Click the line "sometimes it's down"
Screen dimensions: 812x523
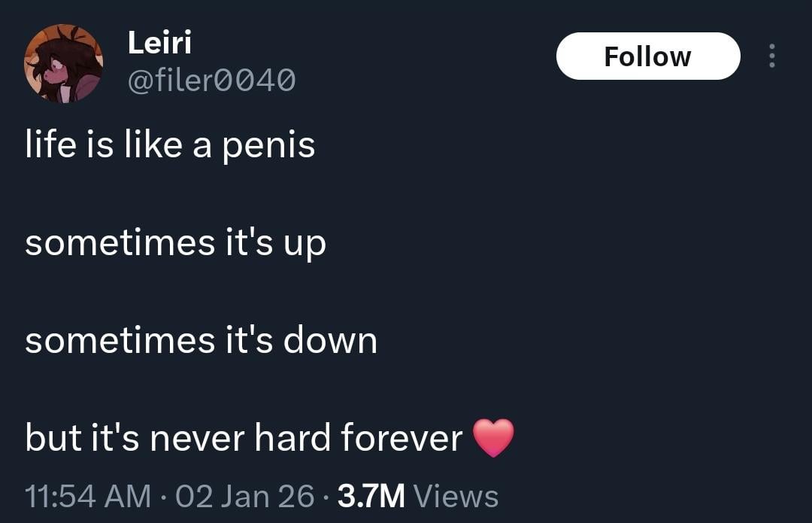pyautogui.click(x=201, y=340)
